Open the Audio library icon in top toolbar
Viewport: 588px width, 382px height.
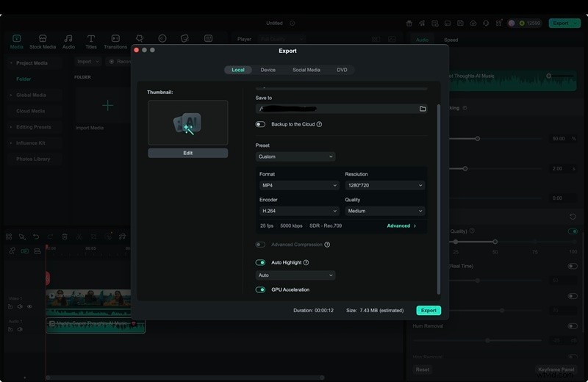click(x=68, y=39)
